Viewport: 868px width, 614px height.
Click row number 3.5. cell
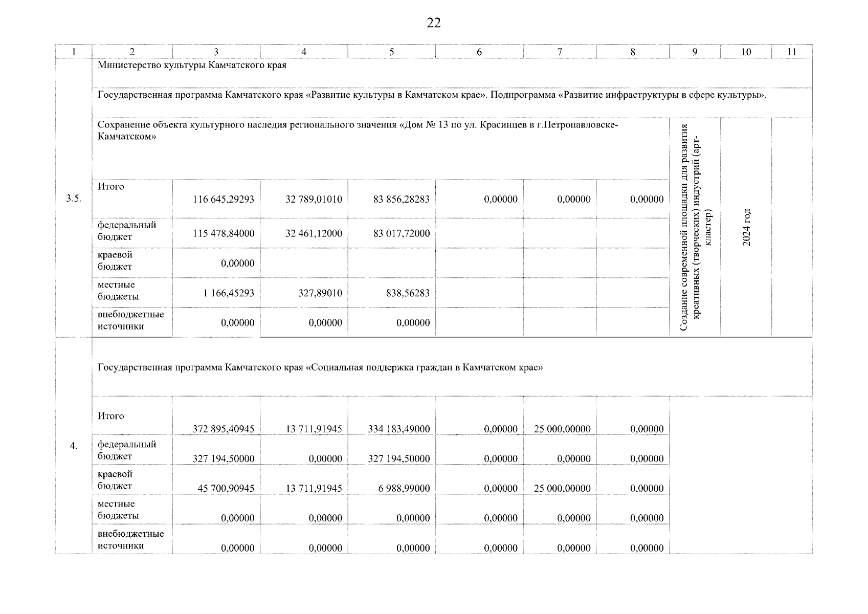(74, 199)
